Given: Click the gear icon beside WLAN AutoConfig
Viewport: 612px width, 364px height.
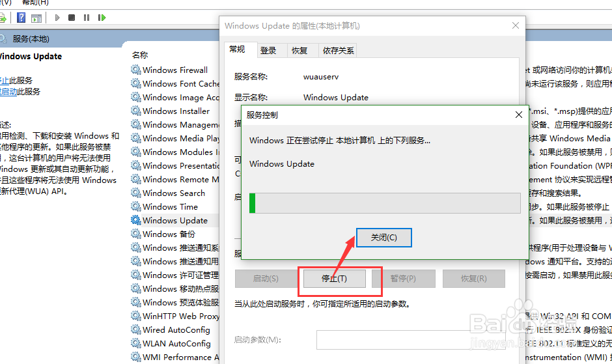Looking at the screenshot, I should (x=136, y=343).
